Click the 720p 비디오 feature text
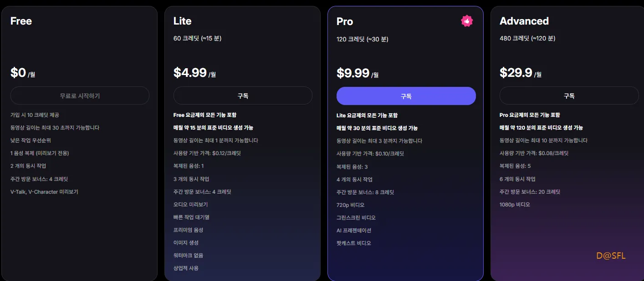 tap(351, 205)
